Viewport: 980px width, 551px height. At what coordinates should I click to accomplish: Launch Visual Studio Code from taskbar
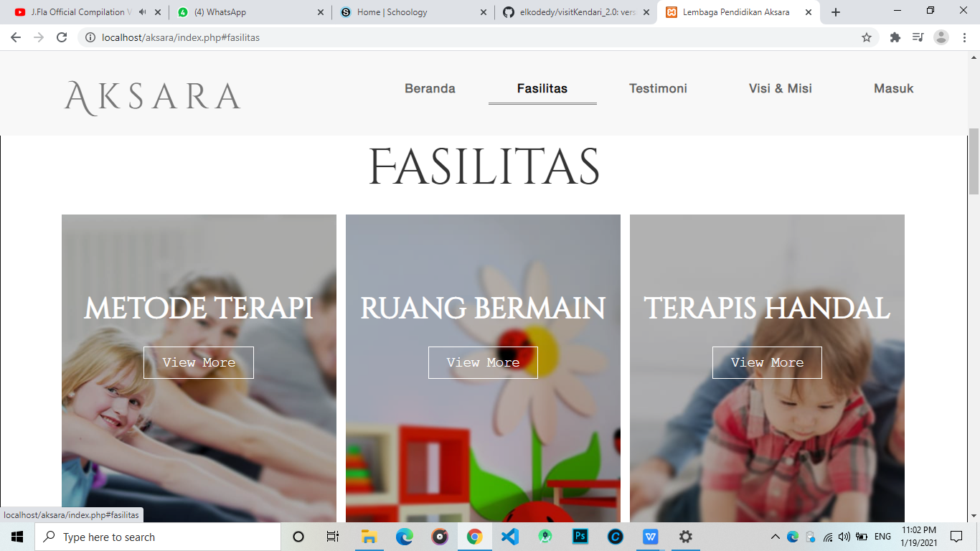pyautogui.click(x=510, y=536)
